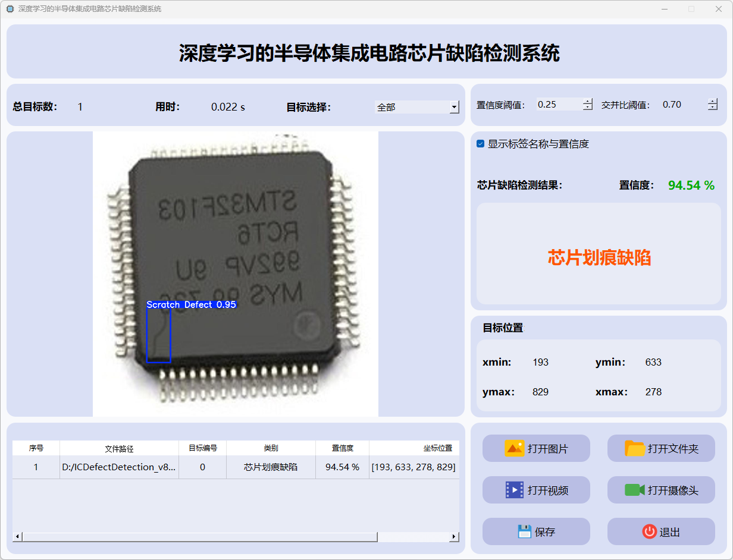Close the defect detection window
This screenshot has width=733, height=560.
tap(718, 9)
